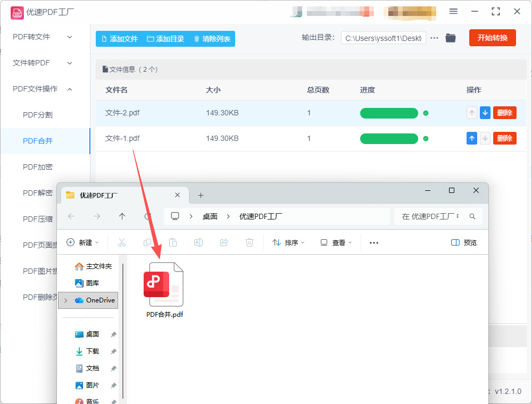The height and width of the screenshot is (404, 532).
Task: Add a new tab in Explorer
Action: pos(201,196)
